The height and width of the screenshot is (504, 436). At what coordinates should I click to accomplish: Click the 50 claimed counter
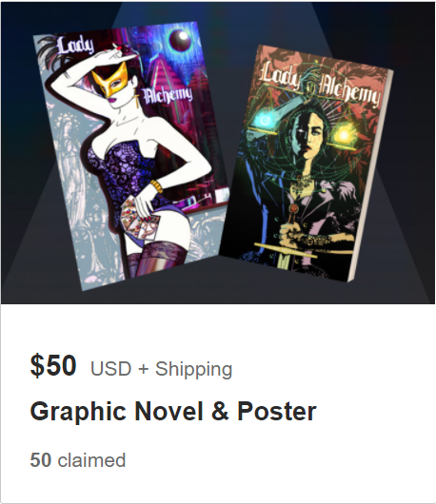pyautogui.click(x=77, y=460)
